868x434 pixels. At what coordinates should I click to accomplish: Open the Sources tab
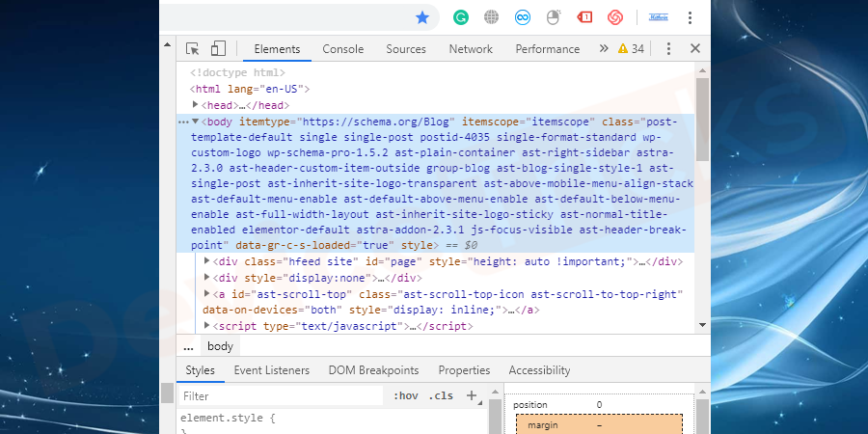click(x=406, y=49)
